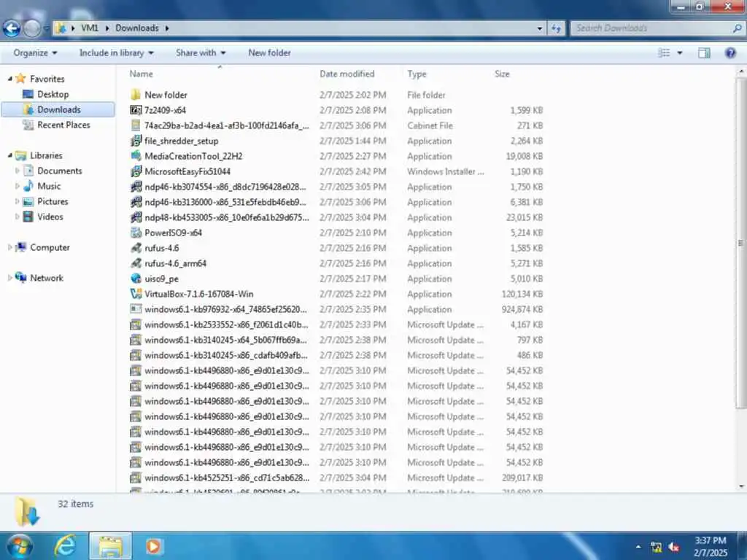The image size is (747, 560).
Task: Select the MicrosoftEasyFix51044 installer icon
Action: click(x=136, y=171)
